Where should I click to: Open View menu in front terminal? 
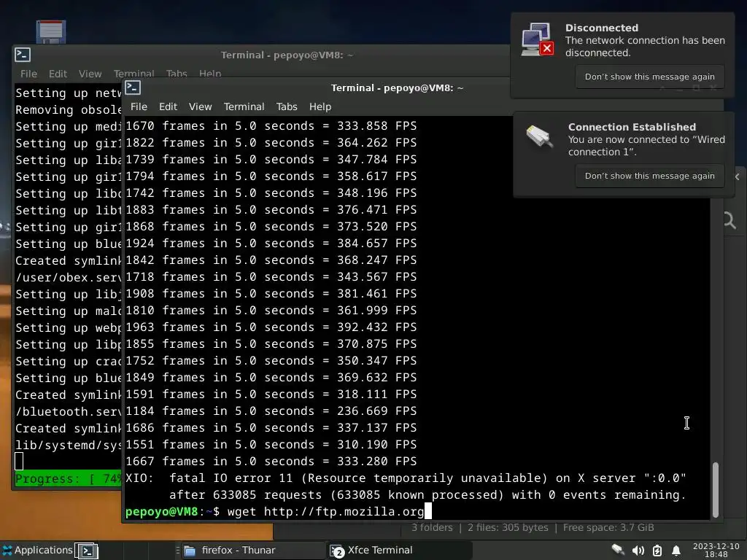pyautogui.click(x=200, y=106)
